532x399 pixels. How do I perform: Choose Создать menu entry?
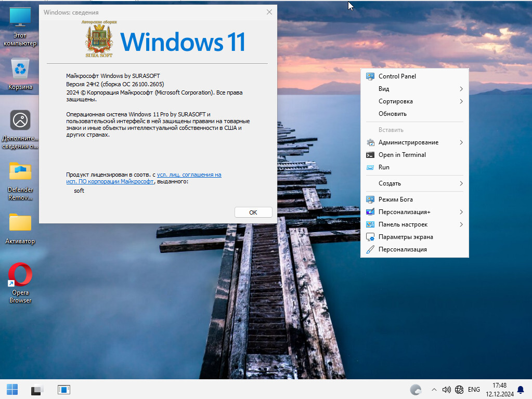414,183
